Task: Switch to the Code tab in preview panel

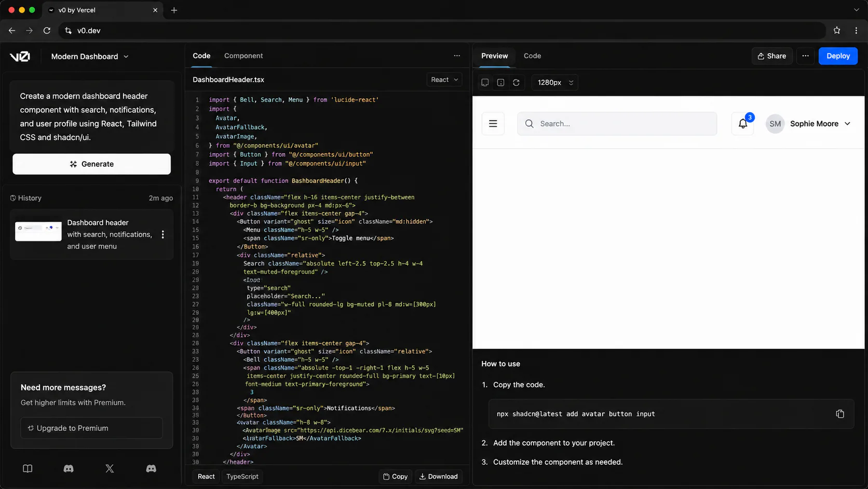Action: click(532, 56)
